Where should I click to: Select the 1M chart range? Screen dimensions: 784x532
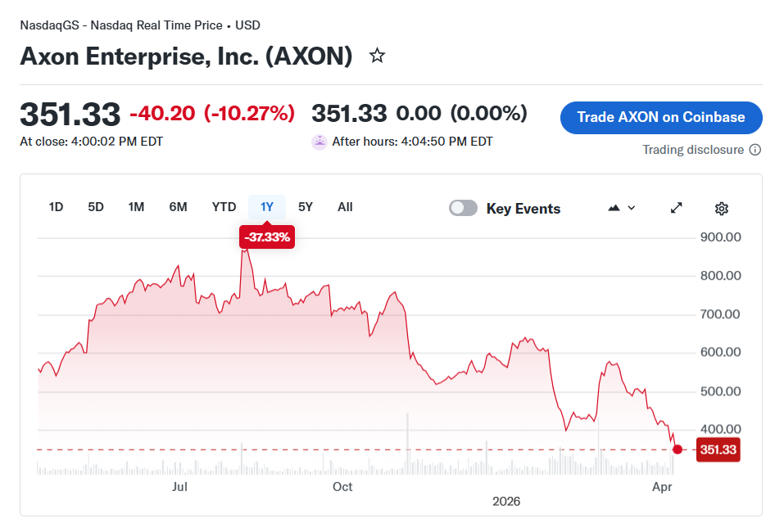click(x=136, y=207)
